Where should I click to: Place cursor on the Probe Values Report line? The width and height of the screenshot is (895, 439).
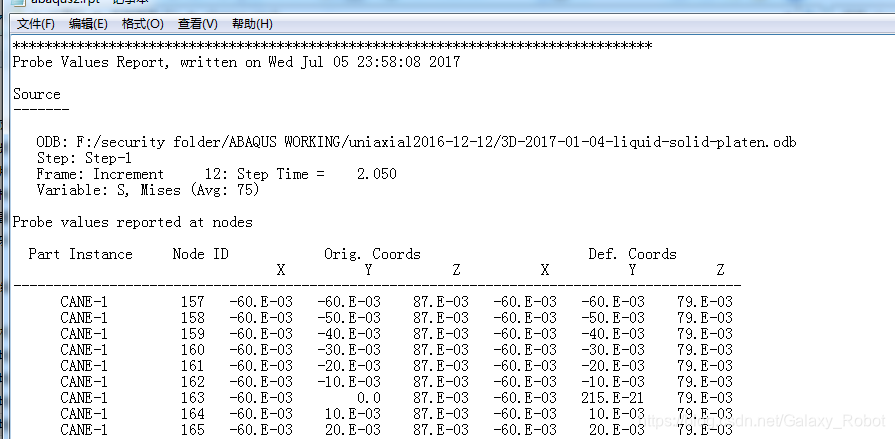coord(236,62)
